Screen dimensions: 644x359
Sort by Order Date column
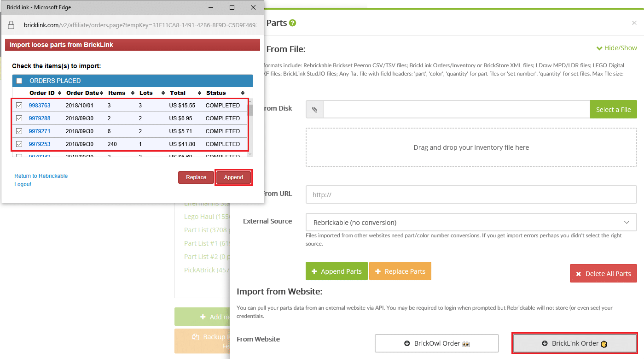tap(84, 93)
